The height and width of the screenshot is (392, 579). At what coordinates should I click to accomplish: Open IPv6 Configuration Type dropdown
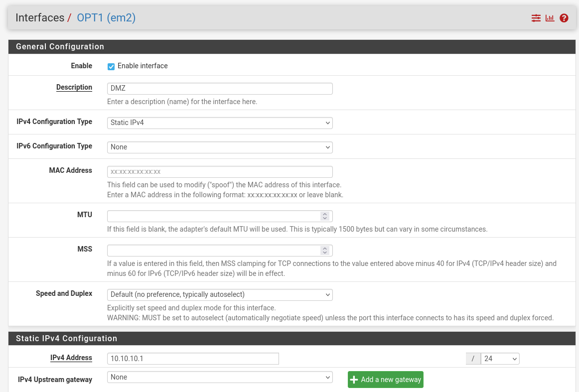(220, 147)
